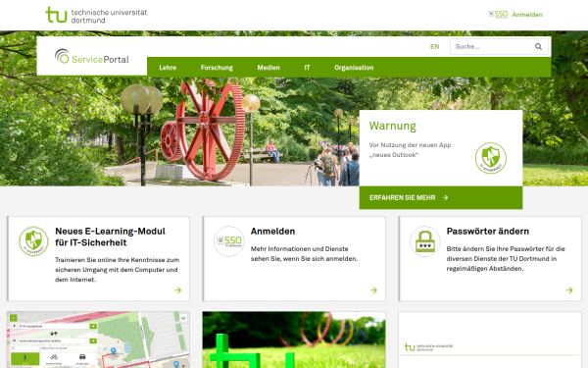Select the bicycle route icon on map
Image resolution: width=588 pixels, height=368 pixels.
tap(54, 358)
